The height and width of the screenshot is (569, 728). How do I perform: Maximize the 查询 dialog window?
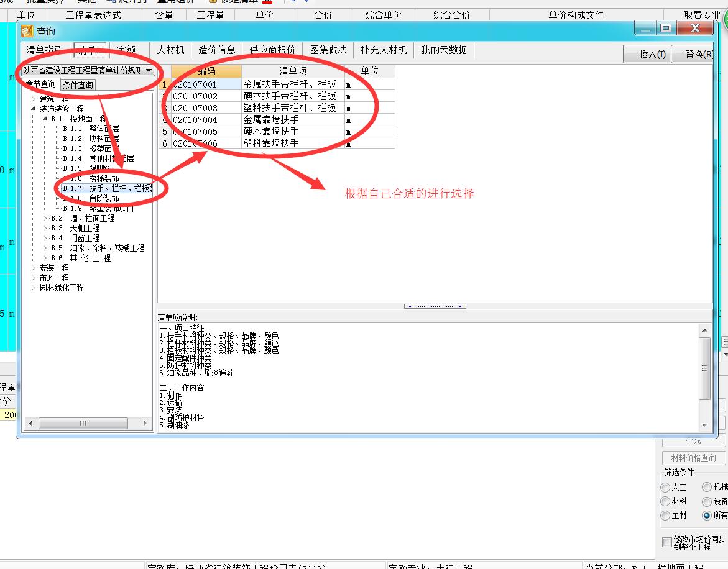point(666,29)
